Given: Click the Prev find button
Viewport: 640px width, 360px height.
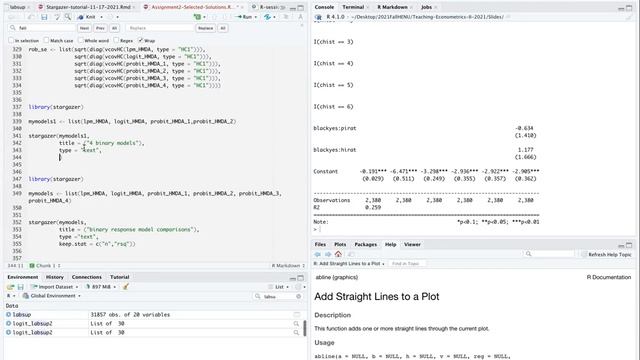Looking at the screenshot, I should tap(100, 28).
